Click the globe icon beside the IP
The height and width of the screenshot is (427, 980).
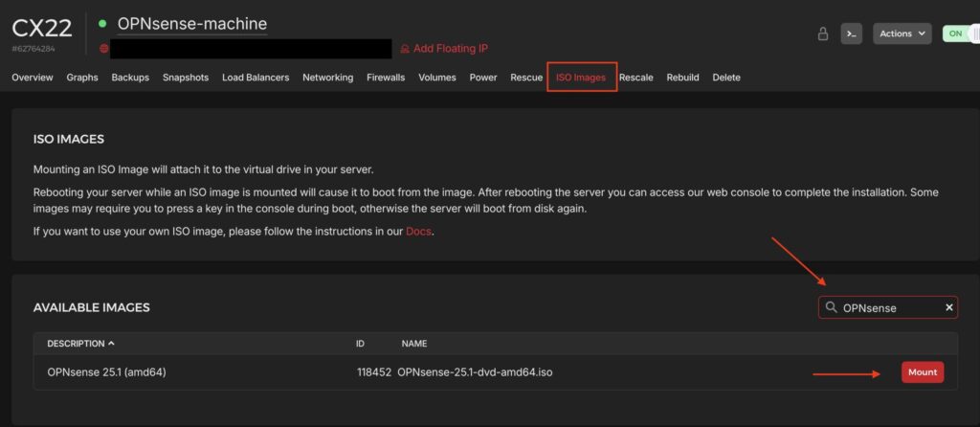pos(103,48)
